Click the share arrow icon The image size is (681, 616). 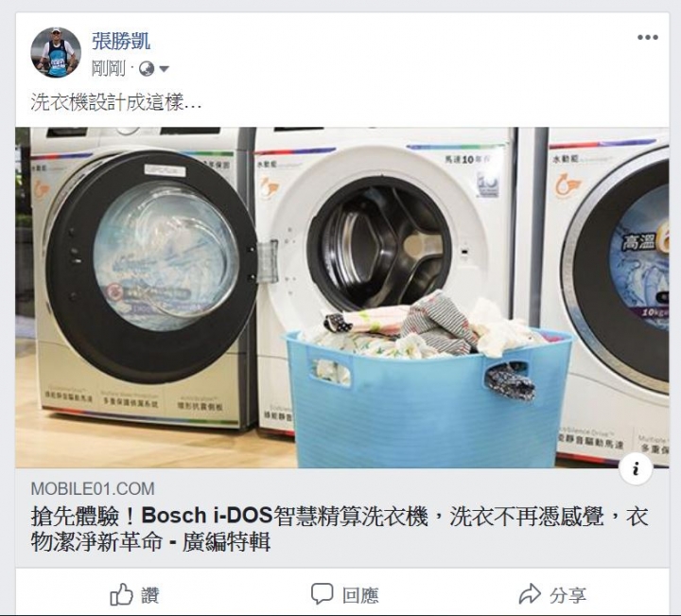530,594
